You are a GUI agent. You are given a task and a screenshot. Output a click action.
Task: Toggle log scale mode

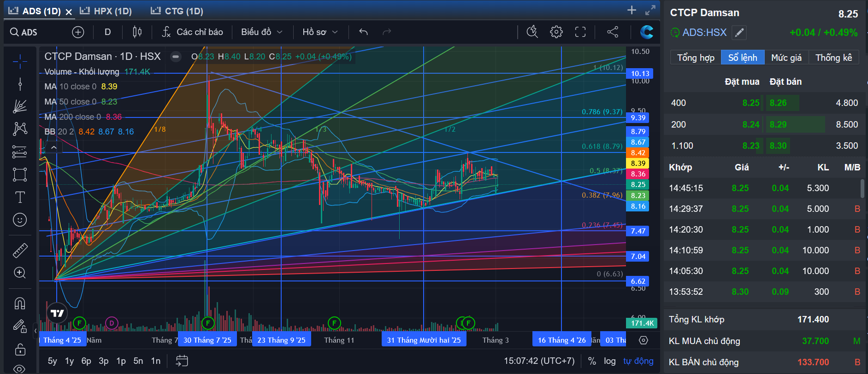point(610,361)
